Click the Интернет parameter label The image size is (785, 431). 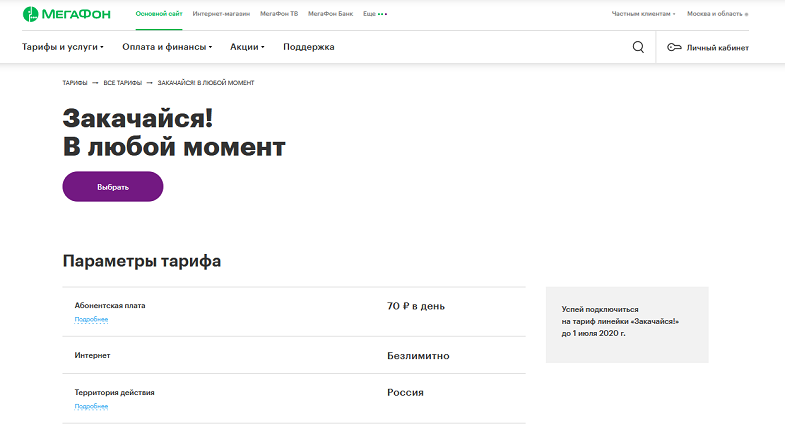coord(92,355)
